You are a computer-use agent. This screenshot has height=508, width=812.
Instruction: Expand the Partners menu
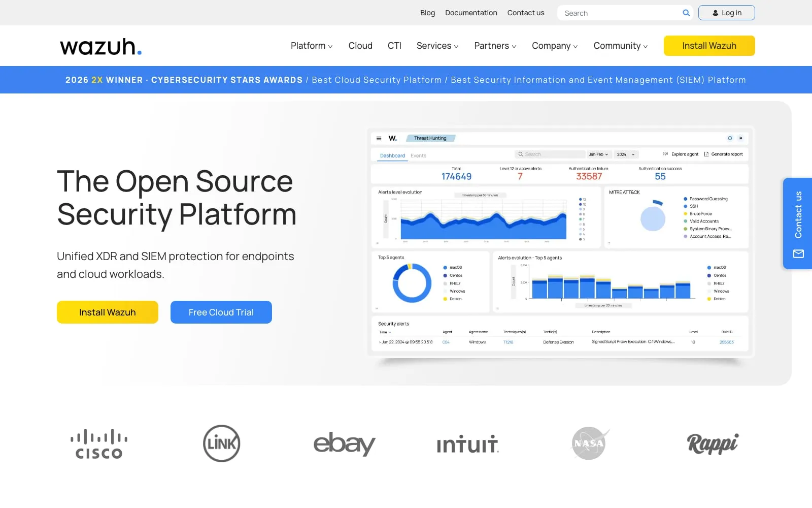(x=495, y=46)
